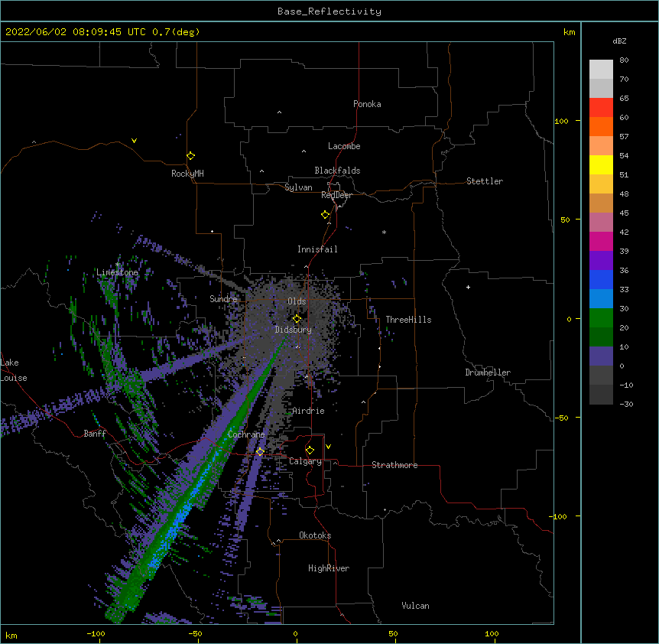
Task: Click the magenta 42 dBZ legend swatch
Action: [601, 241]
